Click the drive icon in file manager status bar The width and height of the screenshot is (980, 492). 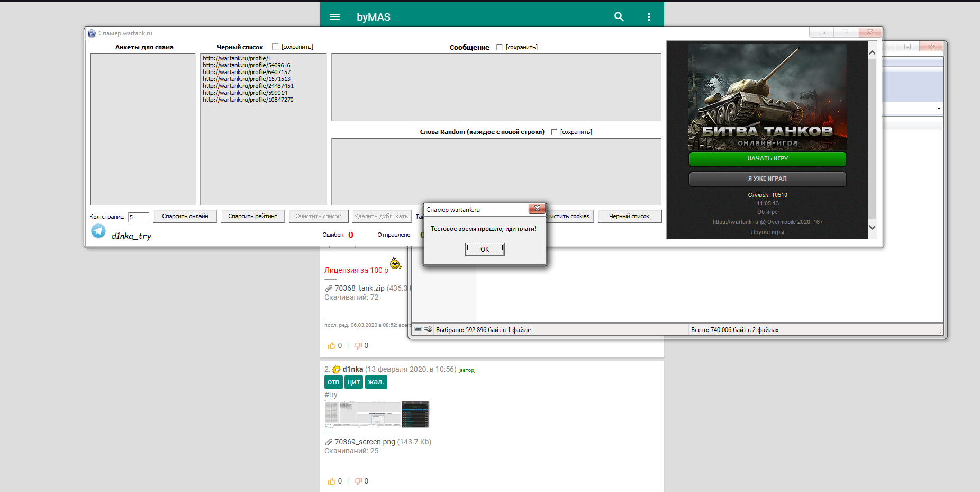coord(418,329)
